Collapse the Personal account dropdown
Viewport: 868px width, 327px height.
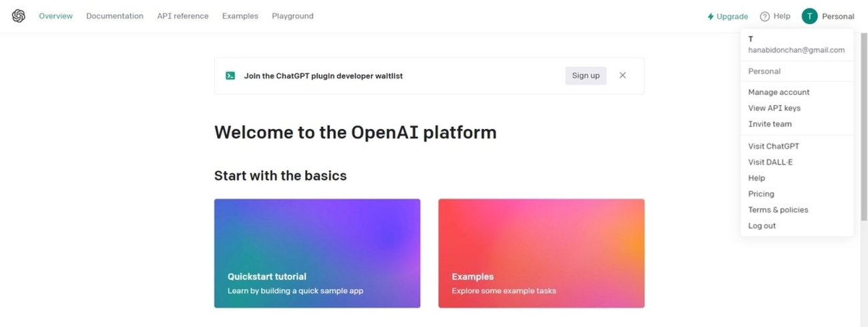click(x=828, y=16)
